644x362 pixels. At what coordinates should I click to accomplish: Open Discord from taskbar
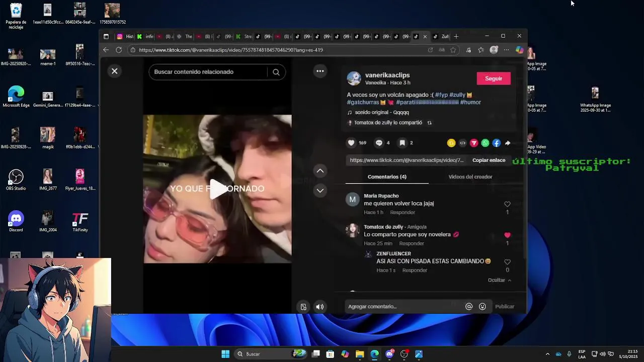click(389, 354)
